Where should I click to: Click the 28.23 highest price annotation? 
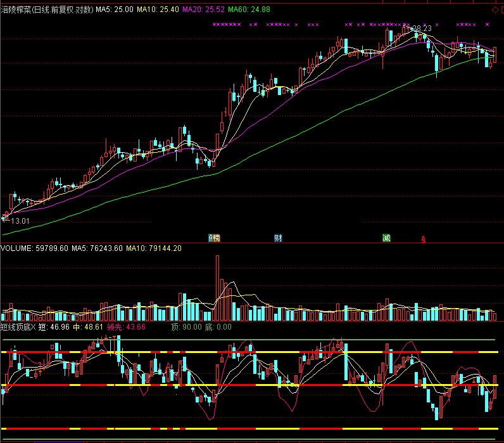422,29
